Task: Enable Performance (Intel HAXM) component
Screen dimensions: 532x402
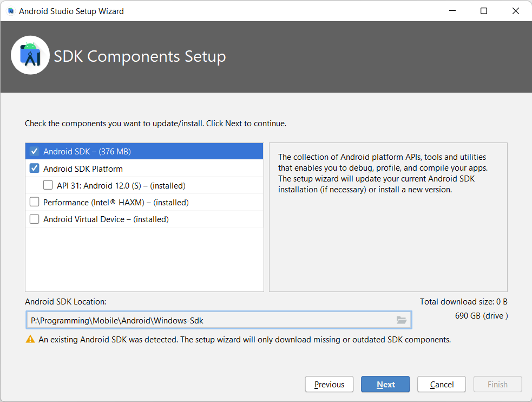Action: click(34, 202)
